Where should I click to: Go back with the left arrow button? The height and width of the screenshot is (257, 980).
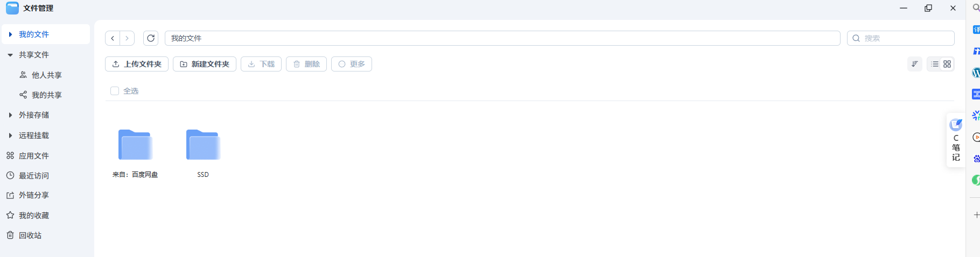113,38
